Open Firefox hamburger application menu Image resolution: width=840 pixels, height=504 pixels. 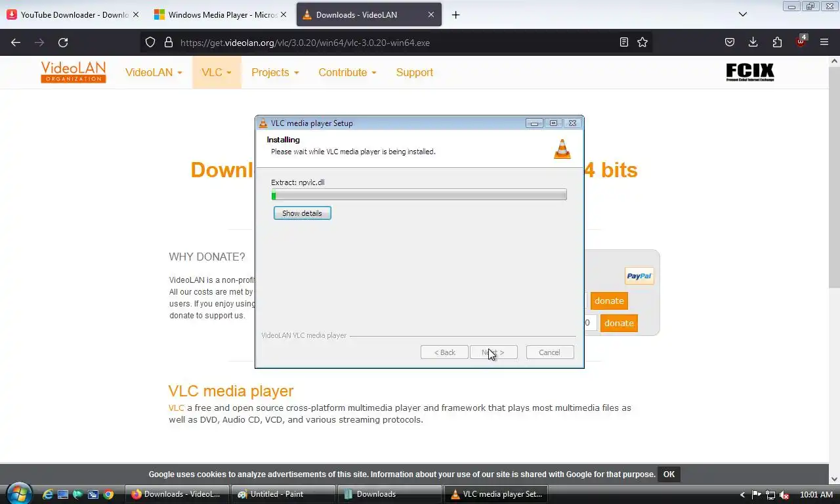tap(824, 42)
